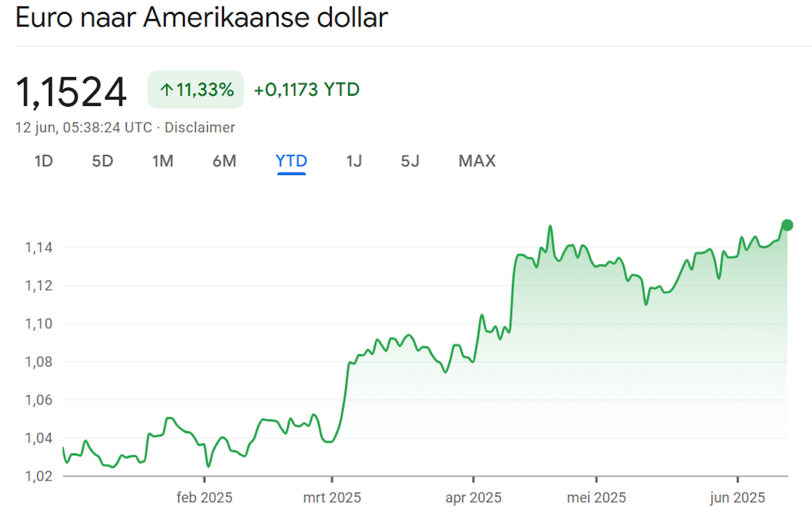
Task: Click the mrt 2025 axis label
Action: 332,497
